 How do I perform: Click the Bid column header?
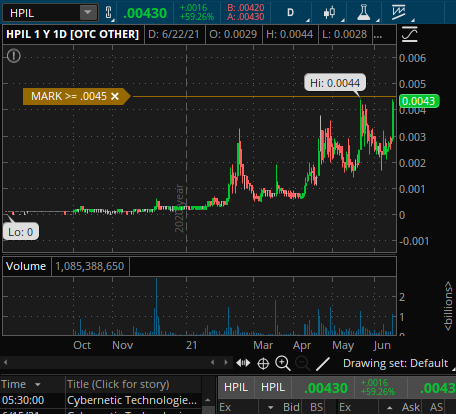tap(291, 407)
